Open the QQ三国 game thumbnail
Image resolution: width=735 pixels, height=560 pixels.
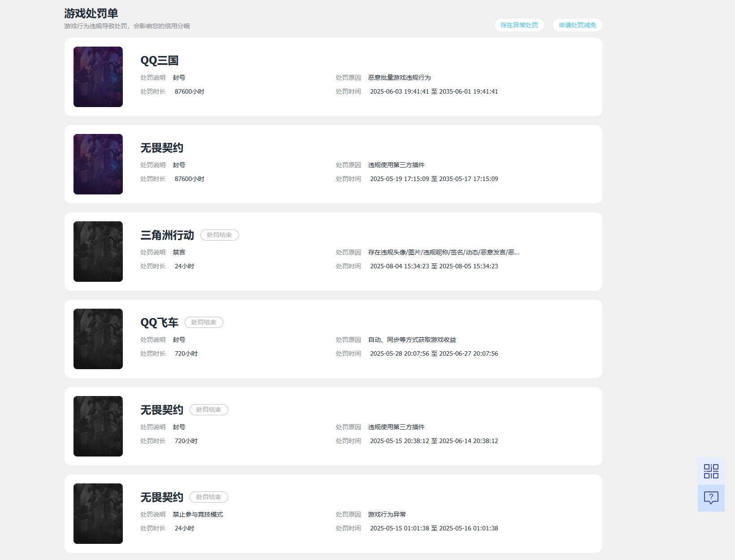pos(98,77)
